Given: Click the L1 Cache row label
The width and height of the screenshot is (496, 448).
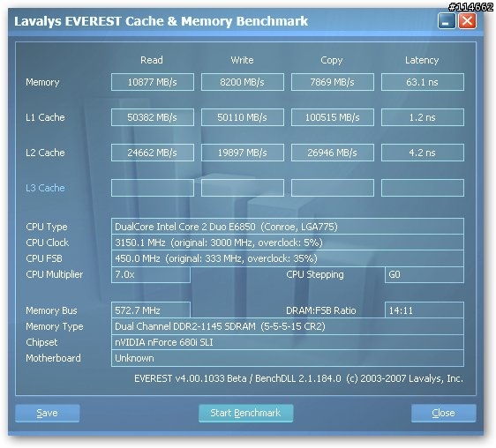Looking at the screenshot, I should point(45,117).
